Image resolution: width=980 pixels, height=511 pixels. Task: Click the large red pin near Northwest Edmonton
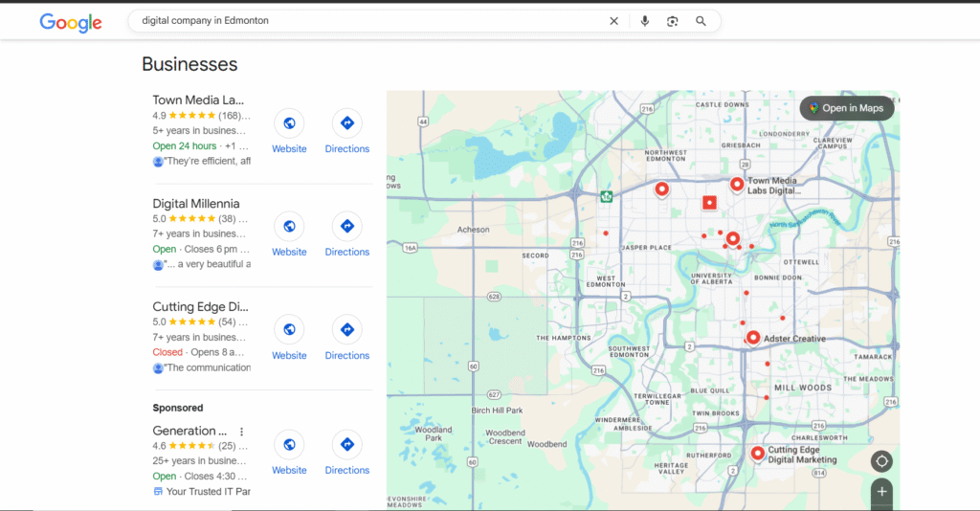point(662,189)
